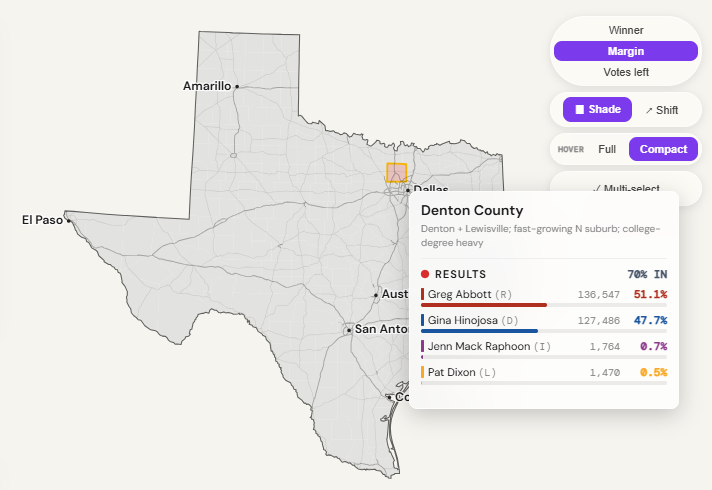The height and width of the screenshot is (490, 712).
Task: Click the Dallas city dot
Action: pos(408,190)
